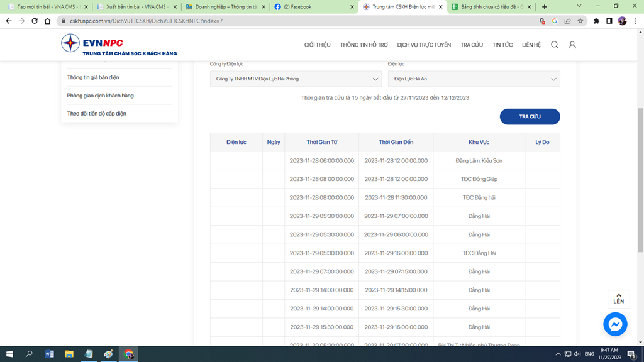Screen dimensions: 644x362
Task: Click the search magnifier icon in site header
Action: click(x=554, y=45)
